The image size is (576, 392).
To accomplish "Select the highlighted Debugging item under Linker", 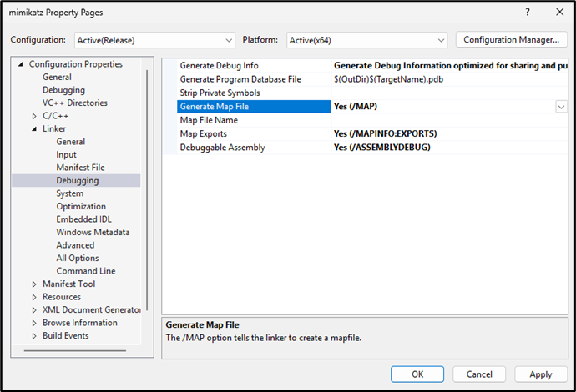I will point(77,181).
